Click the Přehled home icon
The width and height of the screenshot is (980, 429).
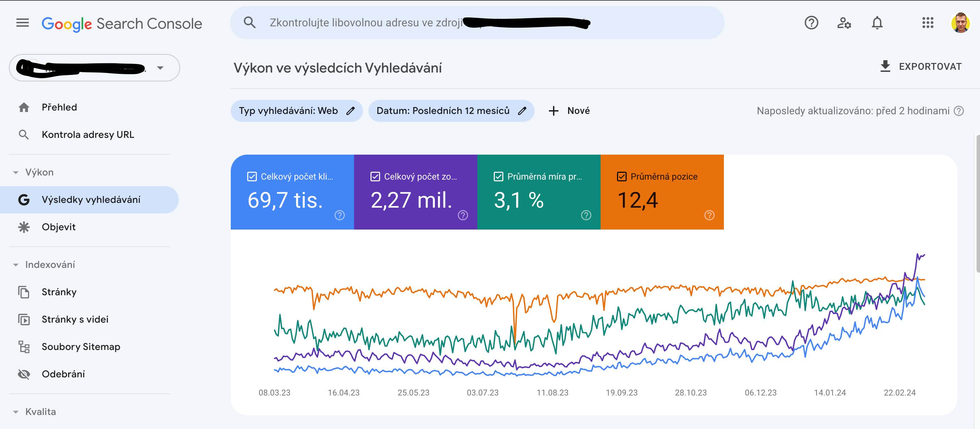click(24, 107)
